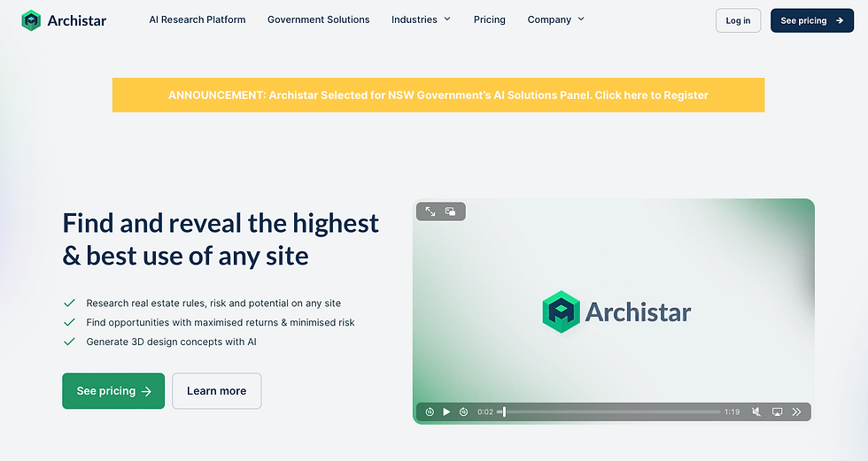The height and width of the screenshot is (461, 868).
Task: Open AirPlay options for the video
Action: point(778,411)
